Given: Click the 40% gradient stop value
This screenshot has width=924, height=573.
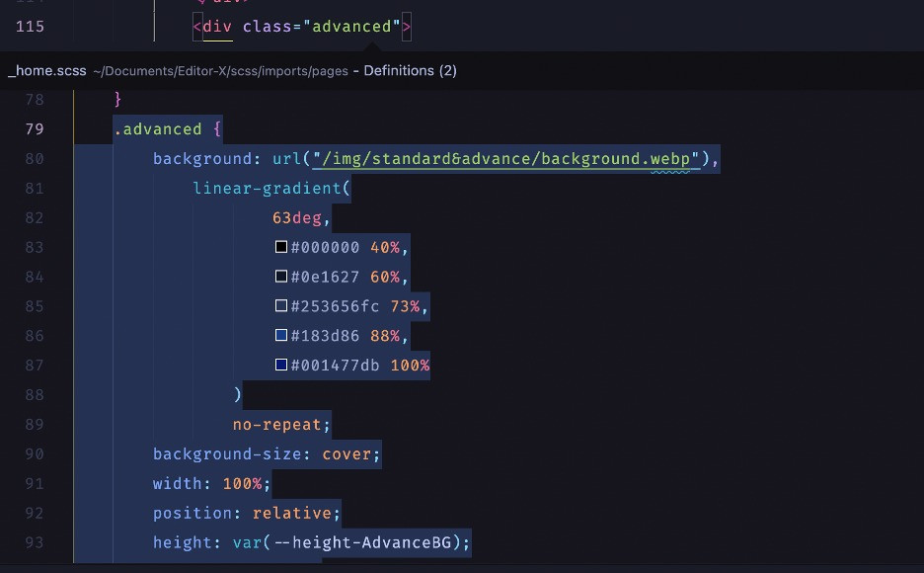Looking at the screenshot, I should coord(385,248).
